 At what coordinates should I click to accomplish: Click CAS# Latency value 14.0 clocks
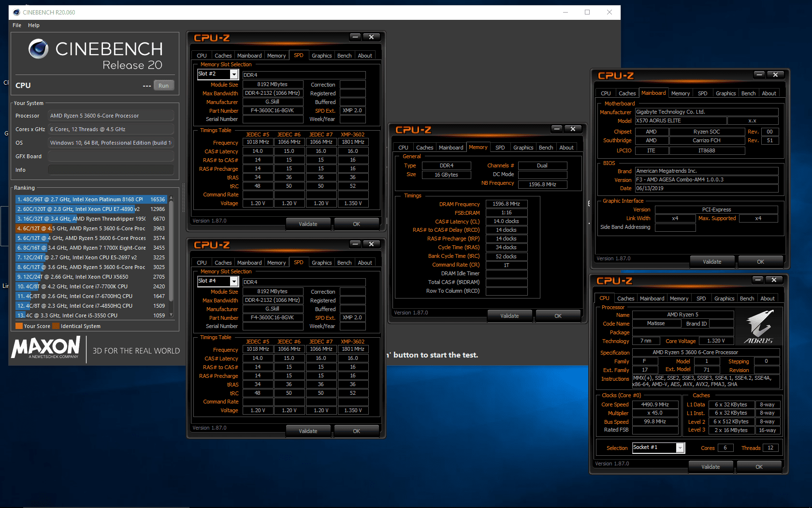coord(506,222)
